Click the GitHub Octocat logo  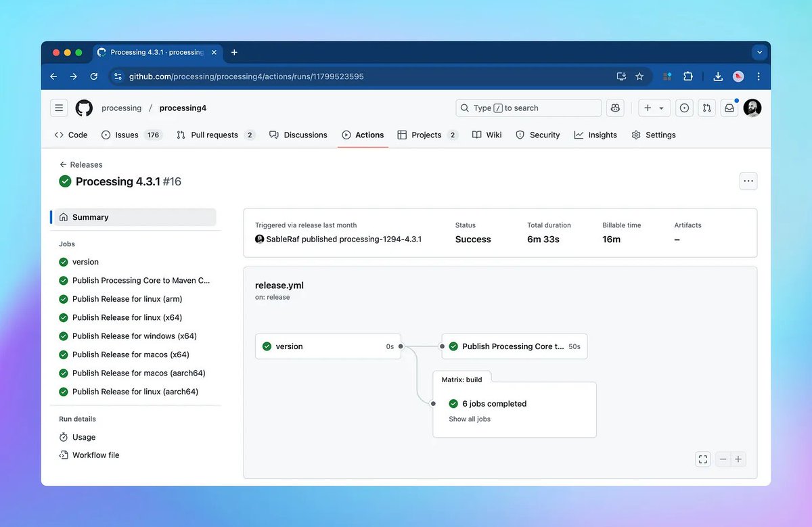coord(84,108)
